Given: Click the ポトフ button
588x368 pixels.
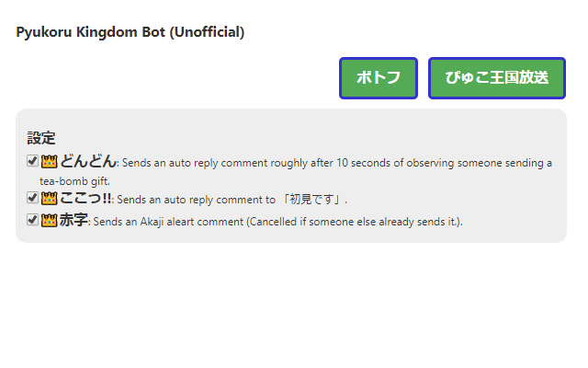Looking at the screenshot, I should [x=379, y=78].
